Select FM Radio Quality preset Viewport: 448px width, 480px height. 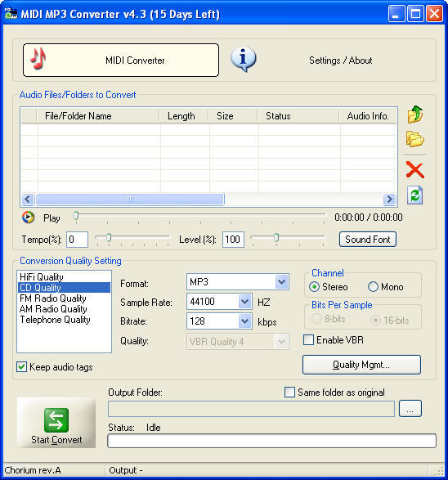[x=64, y=298]
